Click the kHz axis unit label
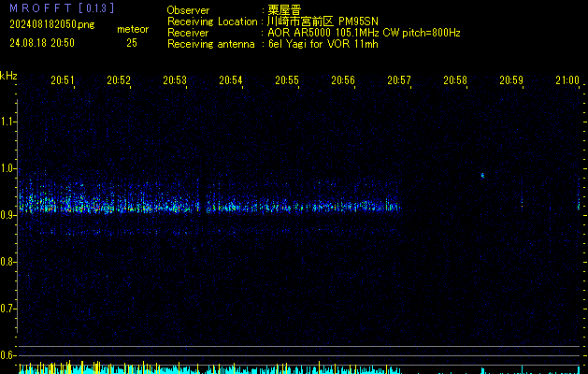 click(8, 76)
